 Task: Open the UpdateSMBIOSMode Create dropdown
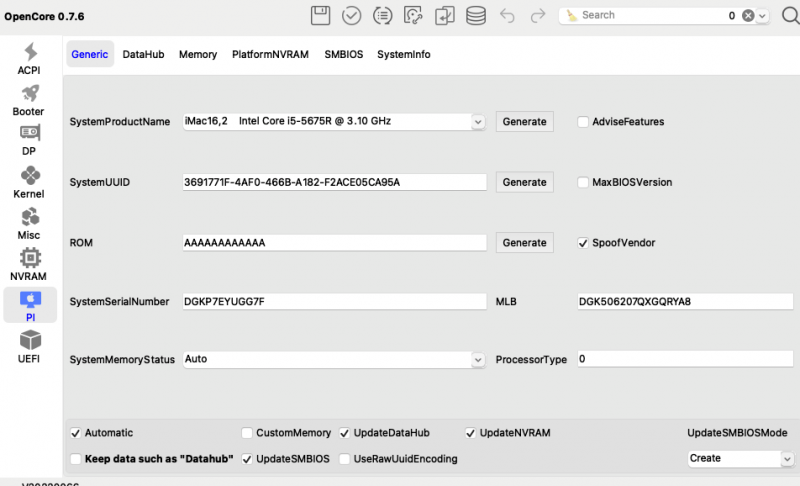[x=741, y=458]
